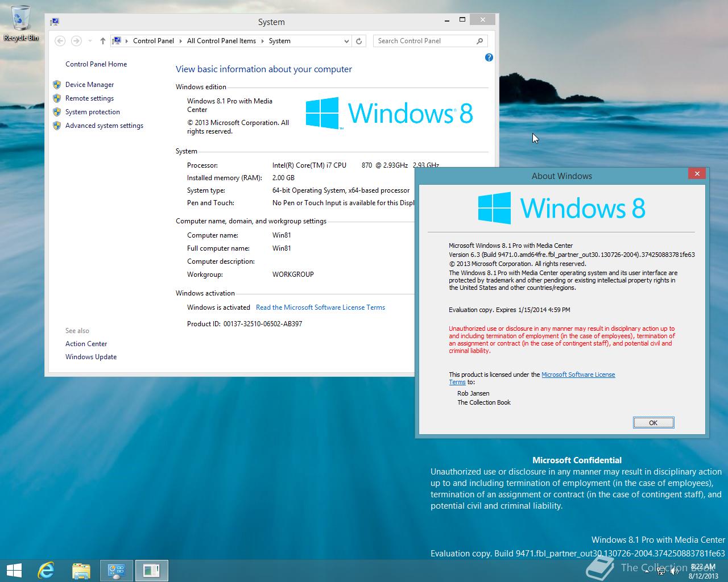This screenshot has height=582, width=728.
Task: Expand the address bar history dropdown
Action: click(346, 41)
